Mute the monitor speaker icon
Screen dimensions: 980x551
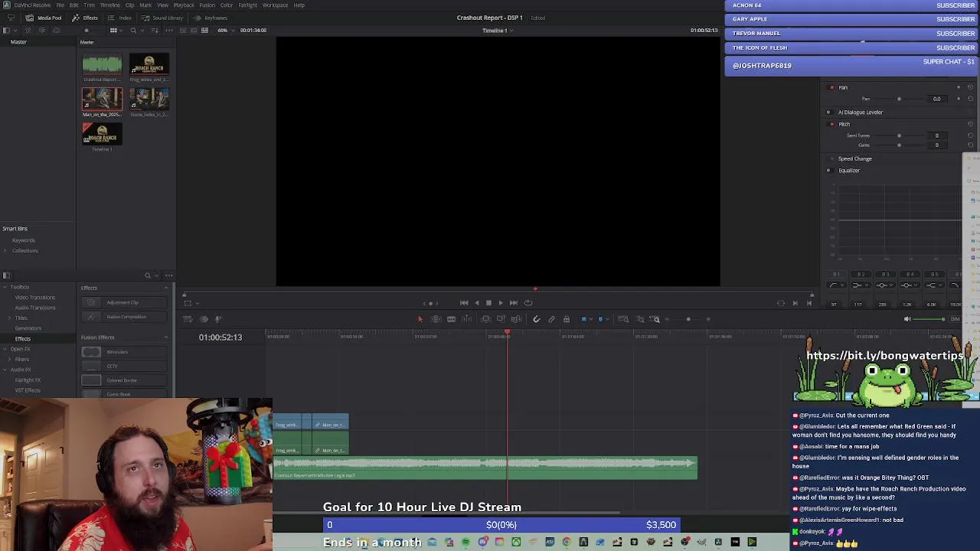click(907, 319)
